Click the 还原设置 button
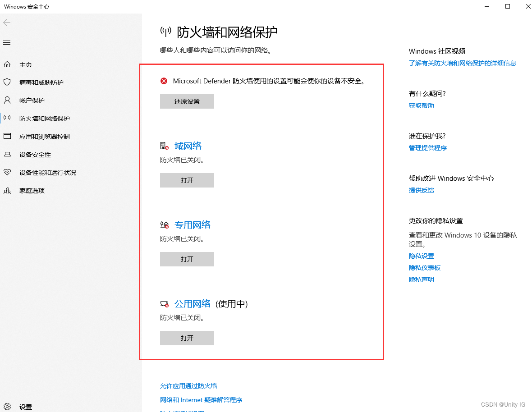Screen dimensions: 532x412 click(187, 101)
